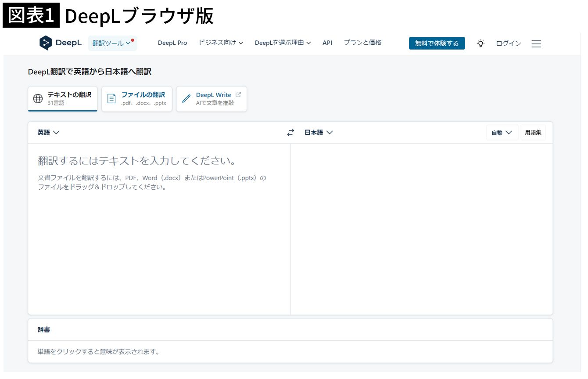Click the 用語集 glossary button

[533, 133]
